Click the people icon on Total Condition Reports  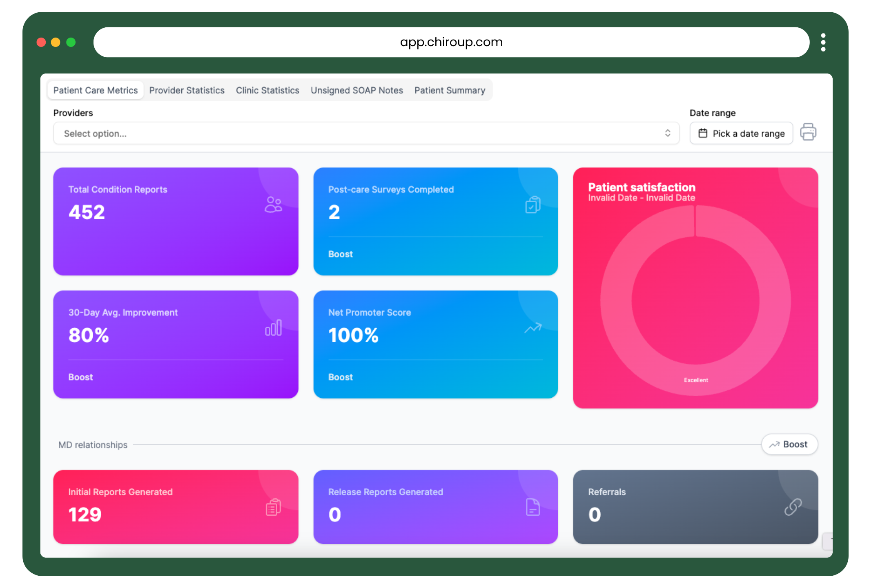click(273, 205)
